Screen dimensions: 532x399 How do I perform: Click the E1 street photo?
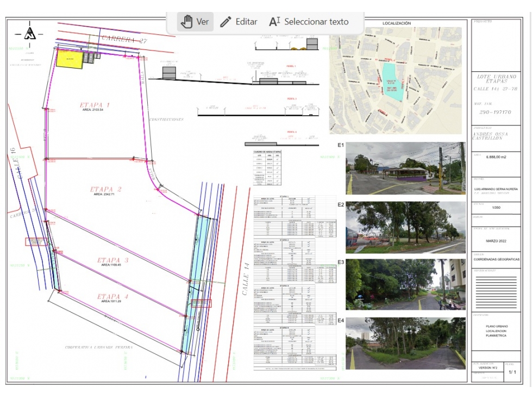click(x=405, y=169)
